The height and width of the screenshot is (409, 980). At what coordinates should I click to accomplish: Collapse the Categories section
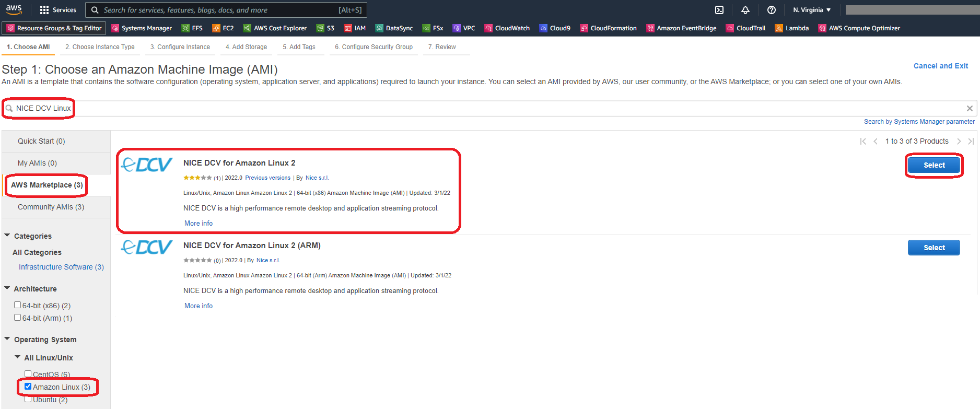click(x=7, y=236)
